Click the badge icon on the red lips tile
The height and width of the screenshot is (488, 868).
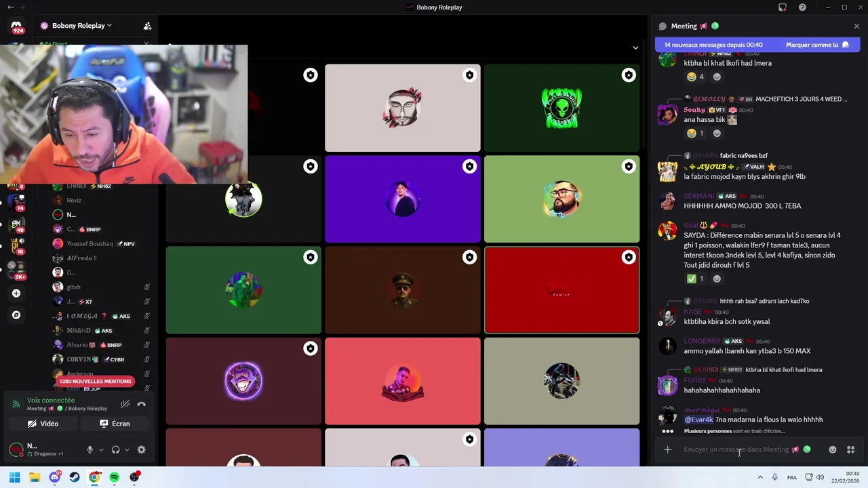pyautogui.click(x=629, y=258)
